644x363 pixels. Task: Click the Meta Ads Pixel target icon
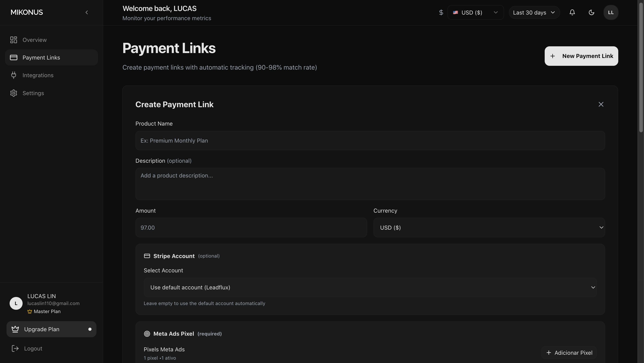pos(147,334)
